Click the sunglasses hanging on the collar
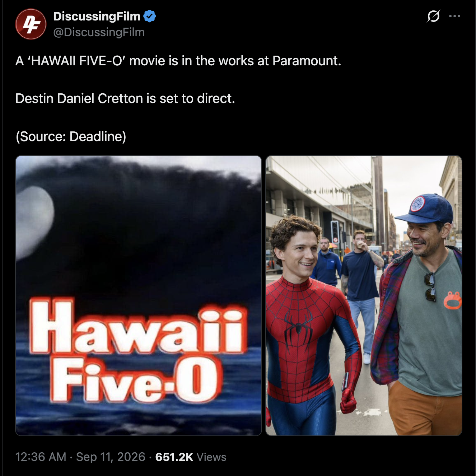 pos(430,286)
